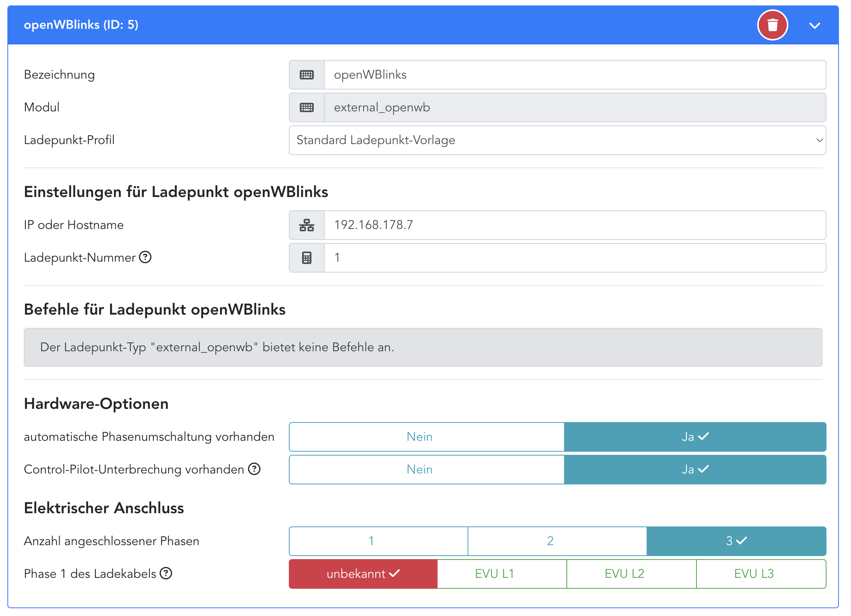Image resolution: width=851 pixels, height=616 pixels.
Task: Open help icon for Control-Pilot-Unterbrechung
Action: (254, 469)
